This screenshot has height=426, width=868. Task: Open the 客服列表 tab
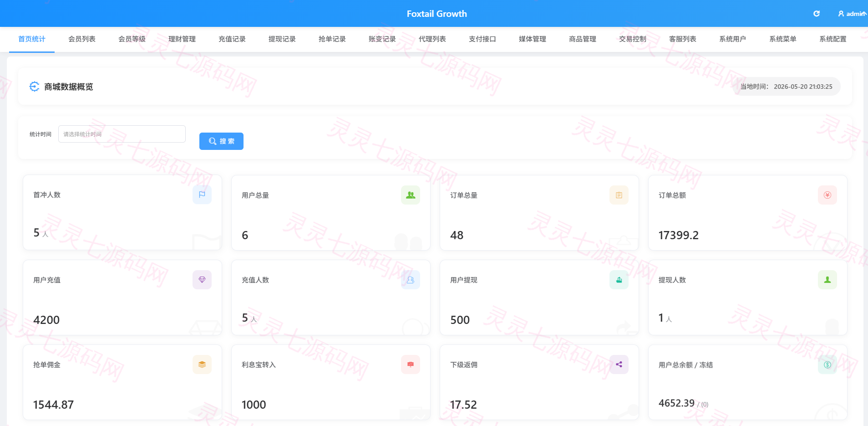683,39
